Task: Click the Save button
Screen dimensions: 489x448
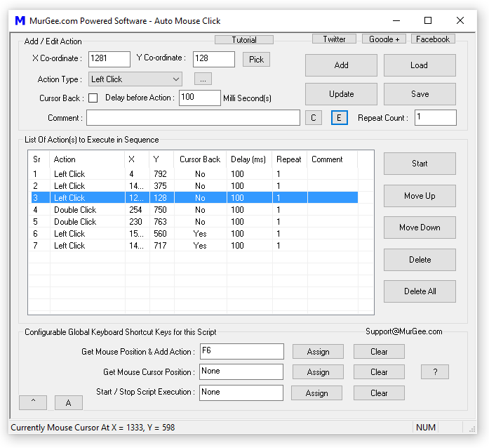Action: click(420, 94)
